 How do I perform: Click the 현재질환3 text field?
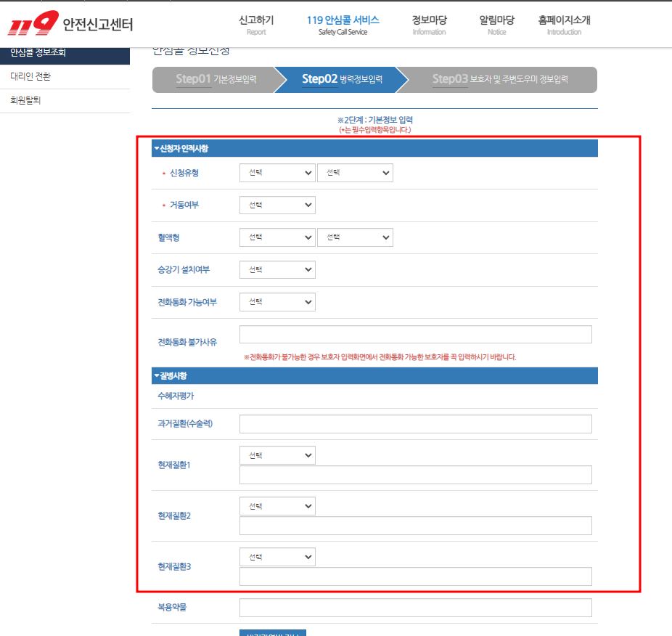click(x=416, y=576)
